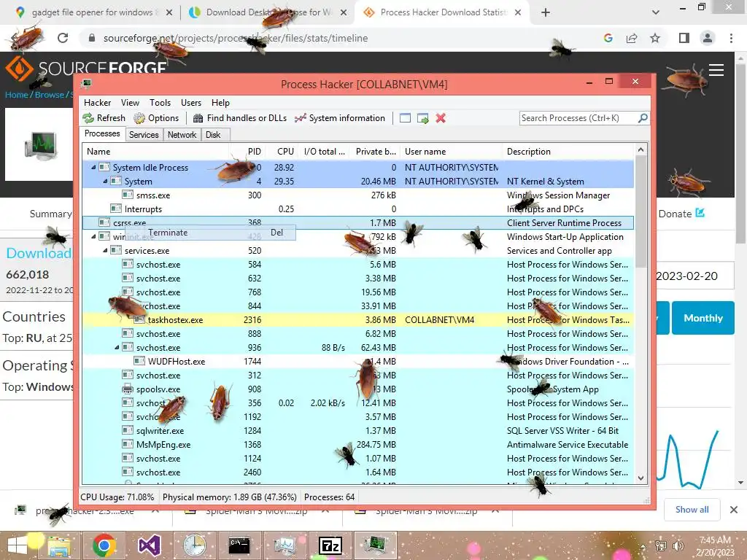The width and height of the screenshot is (747, 560).
Task: Open Chrome from the taskbar
Action: tap(104, 545)
